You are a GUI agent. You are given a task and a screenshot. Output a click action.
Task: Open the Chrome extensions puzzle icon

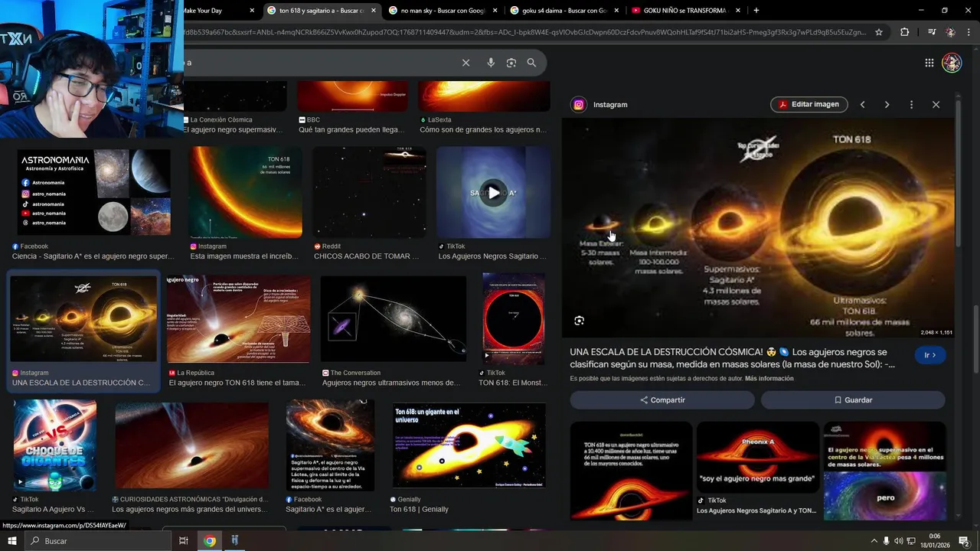(904, 32)
